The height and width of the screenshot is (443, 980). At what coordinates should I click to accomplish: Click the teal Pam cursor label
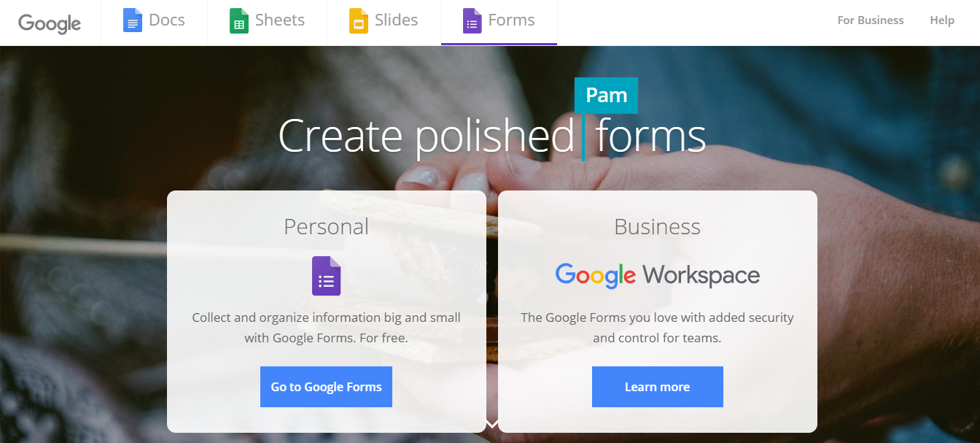607,96
